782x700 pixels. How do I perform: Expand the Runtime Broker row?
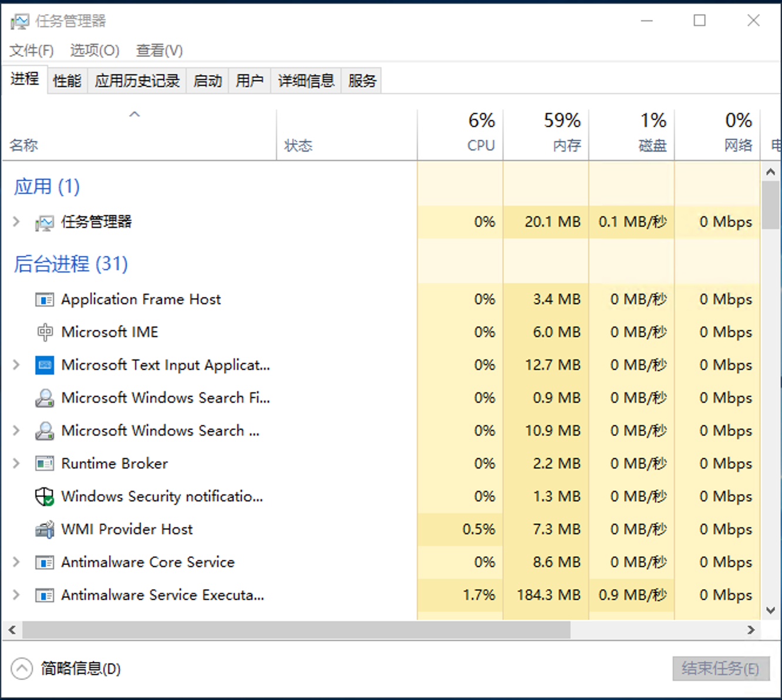(16, 464)
